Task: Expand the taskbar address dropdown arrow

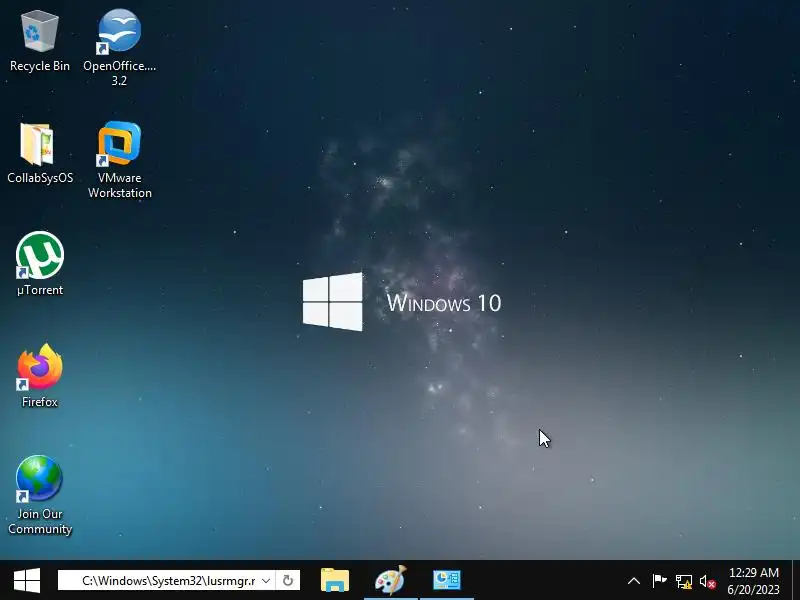Action: 266,581
